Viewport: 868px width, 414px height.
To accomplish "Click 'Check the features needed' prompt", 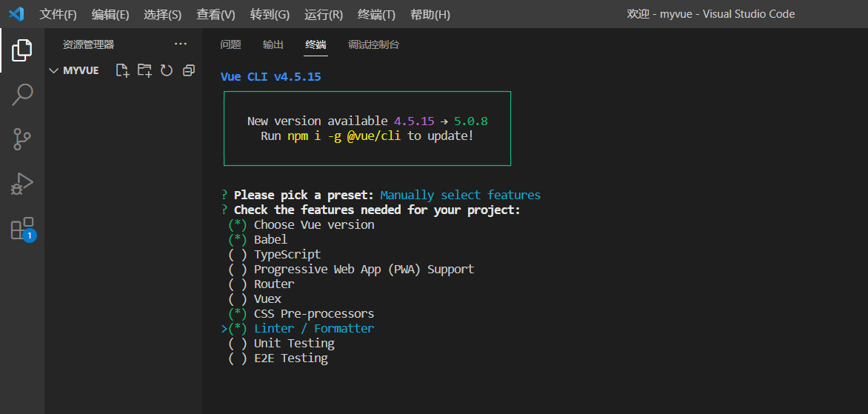I will point(378,210).
